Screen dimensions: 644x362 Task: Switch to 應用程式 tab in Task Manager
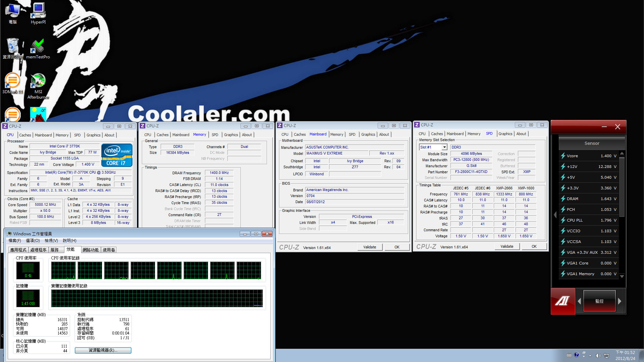click(x=18, y=250)
